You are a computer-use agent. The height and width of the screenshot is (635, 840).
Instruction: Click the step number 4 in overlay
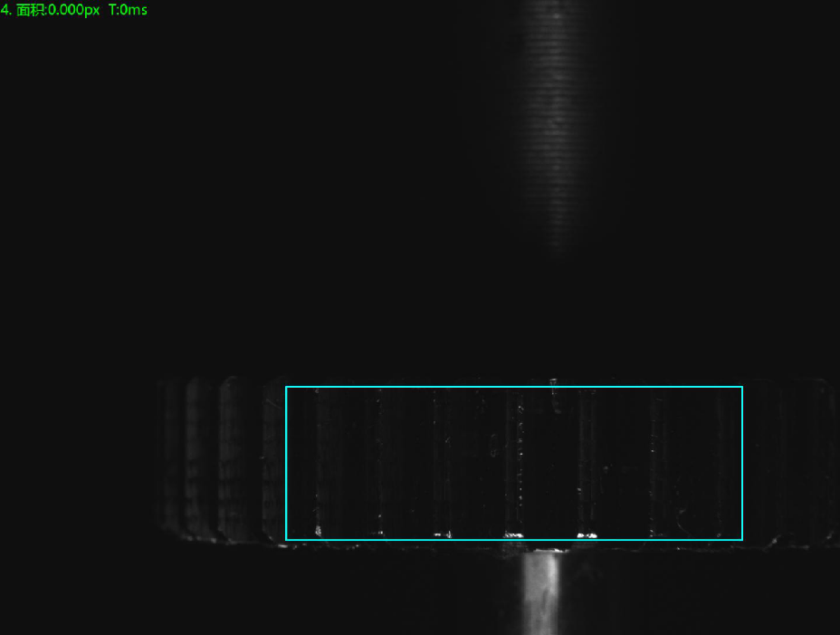(5, 10)
